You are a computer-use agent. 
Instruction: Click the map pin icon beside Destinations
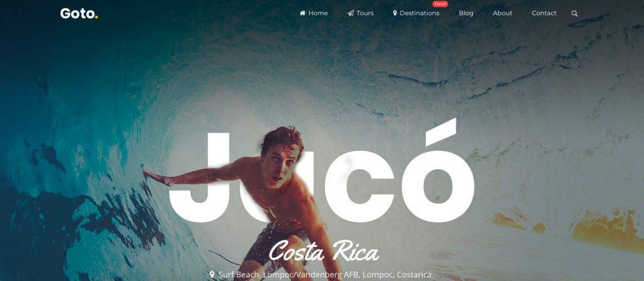click(x=395, y=13)
